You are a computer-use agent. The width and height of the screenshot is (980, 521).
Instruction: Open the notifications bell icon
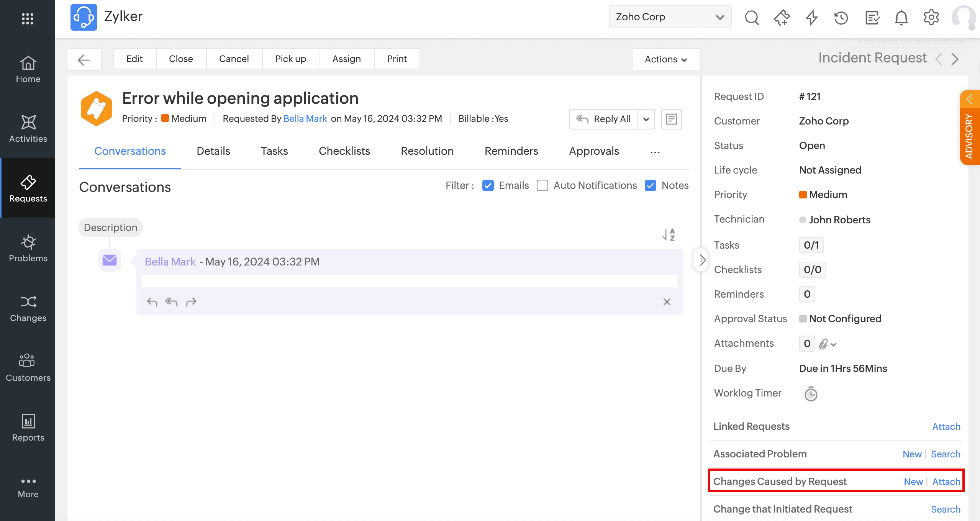coord(901,17)
